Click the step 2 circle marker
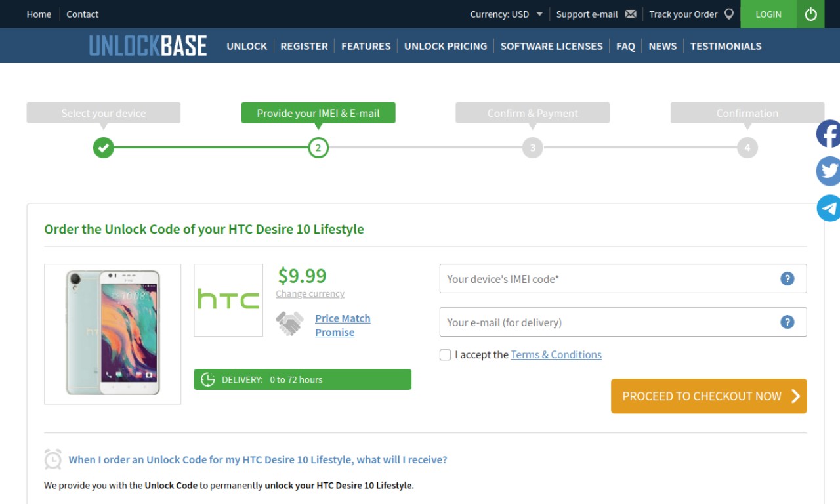The height and width of the screenshot is (504, 840). point(318,148)
